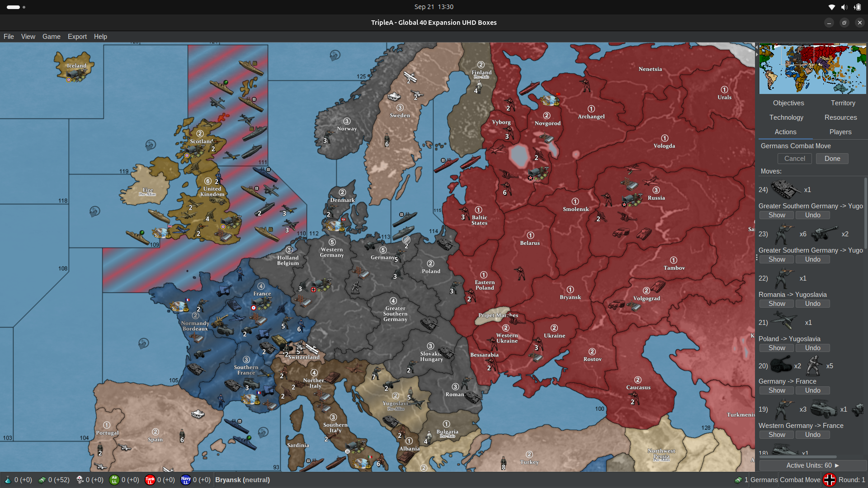This screenshot has height=488, width=868.
Task: Click the green PUs money icon showing +52
Action: (42, 480)
